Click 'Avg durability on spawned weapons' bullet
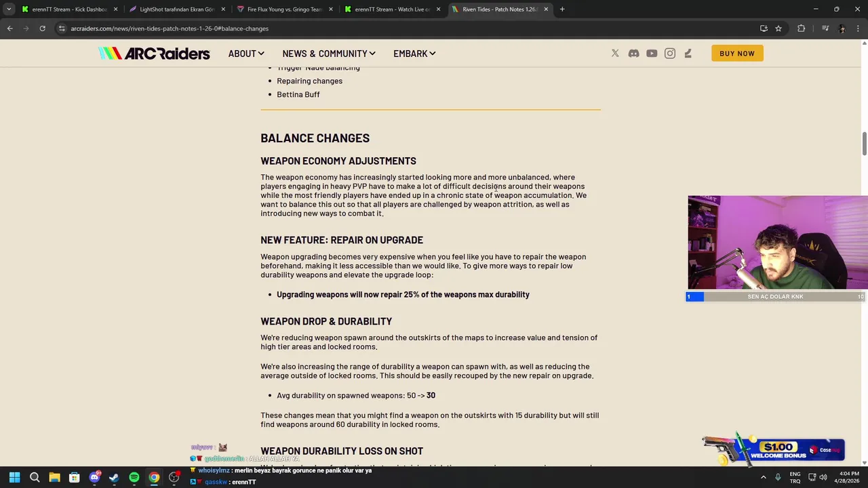868x488 pixels. tap(356, 395)
